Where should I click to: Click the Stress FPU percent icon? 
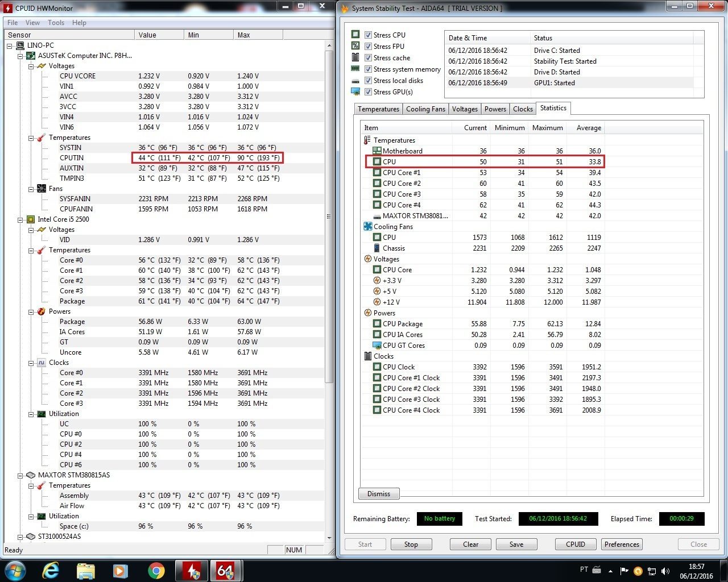(x=355, y=46)
